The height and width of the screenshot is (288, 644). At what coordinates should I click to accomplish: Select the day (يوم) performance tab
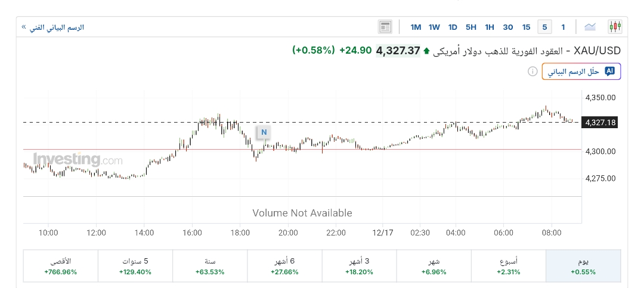pos(583,266)
